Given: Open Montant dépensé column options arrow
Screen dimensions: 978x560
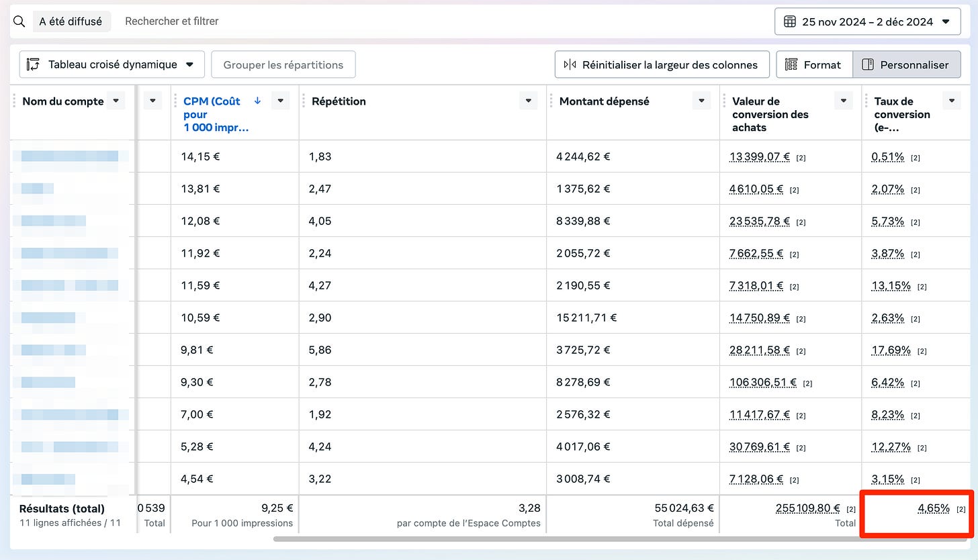Looking at the screenshot, I should click(701, 101).
